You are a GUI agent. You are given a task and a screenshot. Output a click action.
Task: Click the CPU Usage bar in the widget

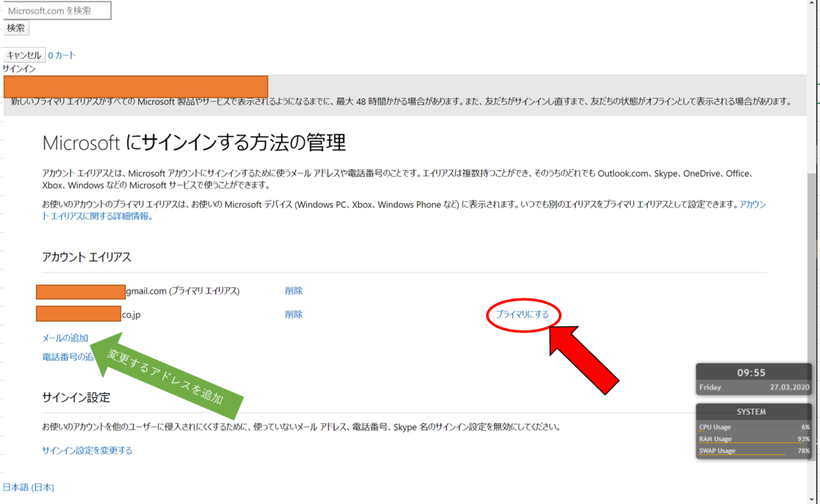pos(754,428)
